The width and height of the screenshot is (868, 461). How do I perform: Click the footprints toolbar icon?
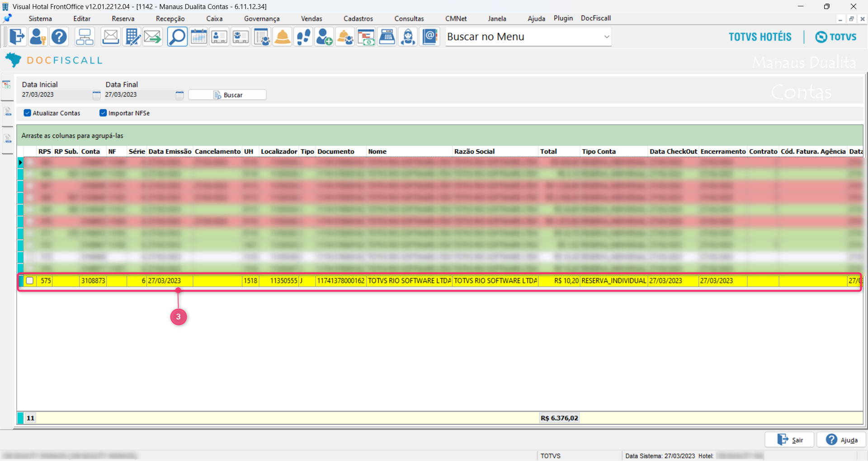303,37
